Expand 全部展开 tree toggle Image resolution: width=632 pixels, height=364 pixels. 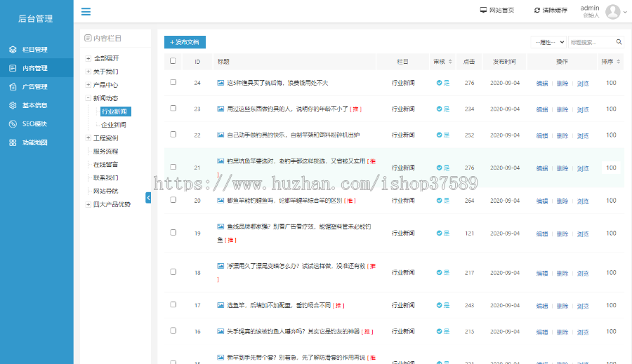[88, 58]
